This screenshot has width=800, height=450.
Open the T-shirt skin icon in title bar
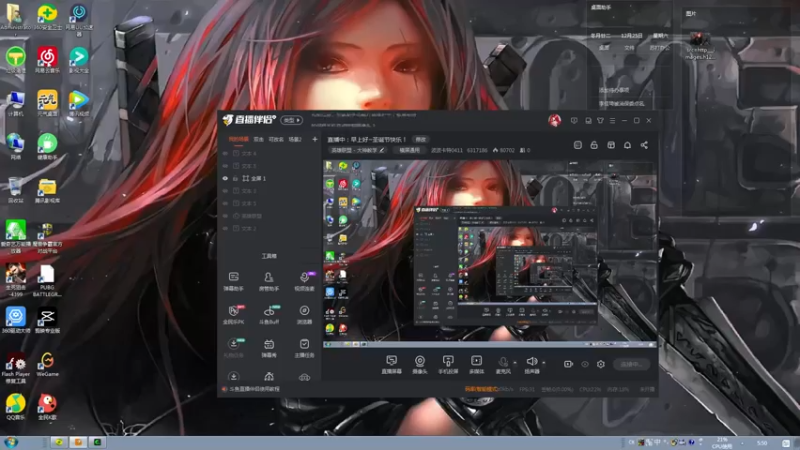coord(601,120)
